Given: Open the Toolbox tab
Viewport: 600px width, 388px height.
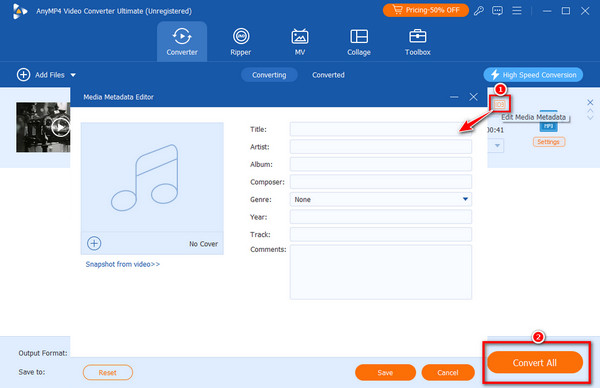Looking at the screenshot, I should point(417,41).
